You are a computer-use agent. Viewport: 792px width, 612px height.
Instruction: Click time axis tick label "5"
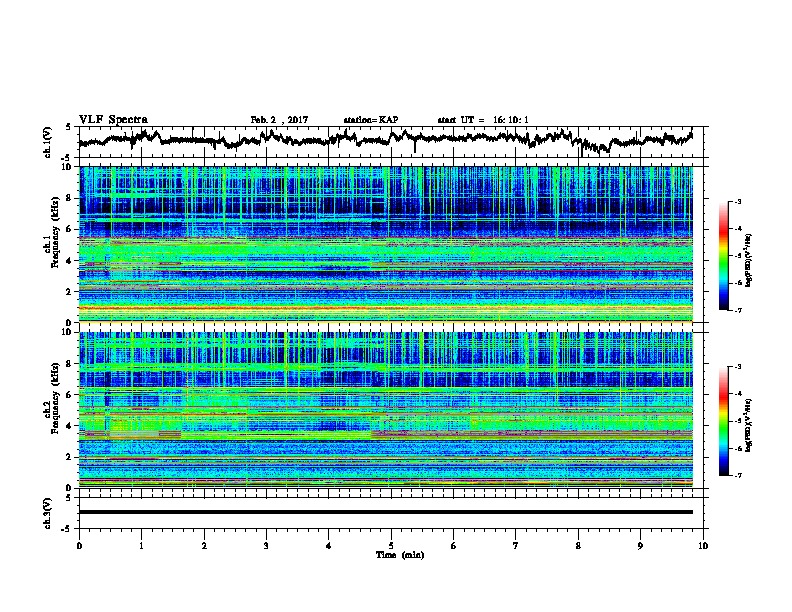tap(391, 546)
